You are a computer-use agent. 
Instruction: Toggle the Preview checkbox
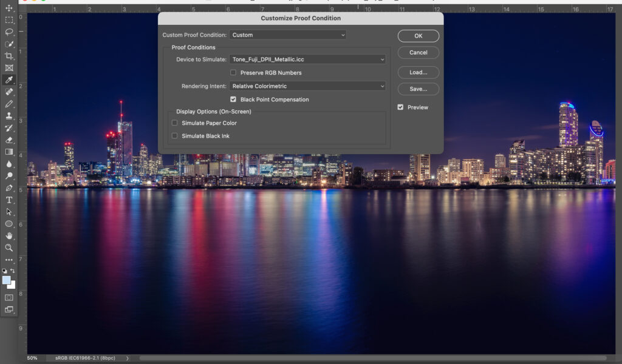coord(401,107)
